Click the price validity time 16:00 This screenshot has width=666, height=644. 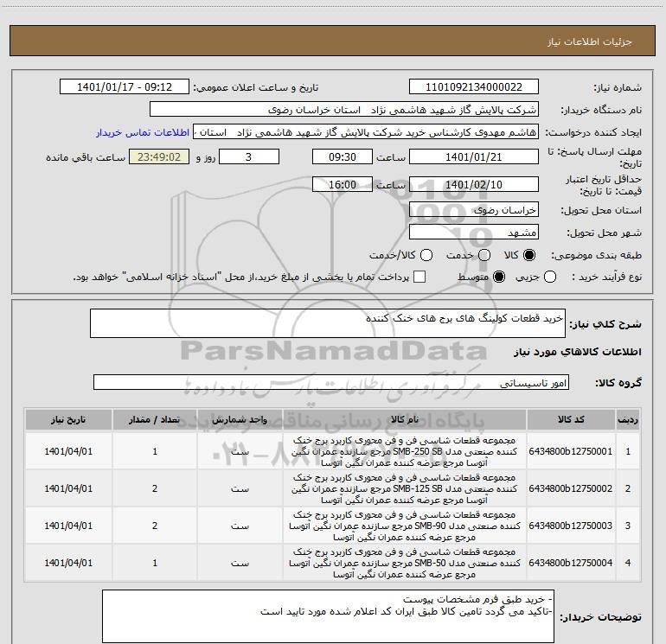point(343,184)
